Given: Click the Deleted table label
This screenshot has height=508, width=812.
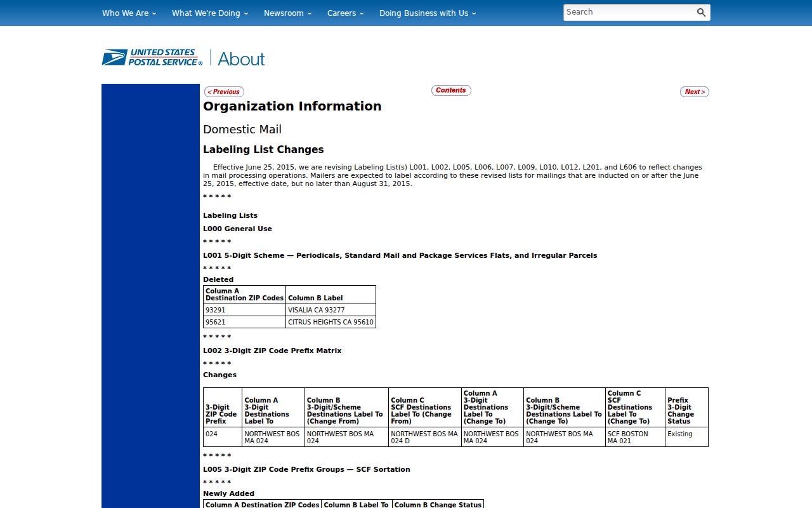Looking at the screenshot, I should [218, 279].
